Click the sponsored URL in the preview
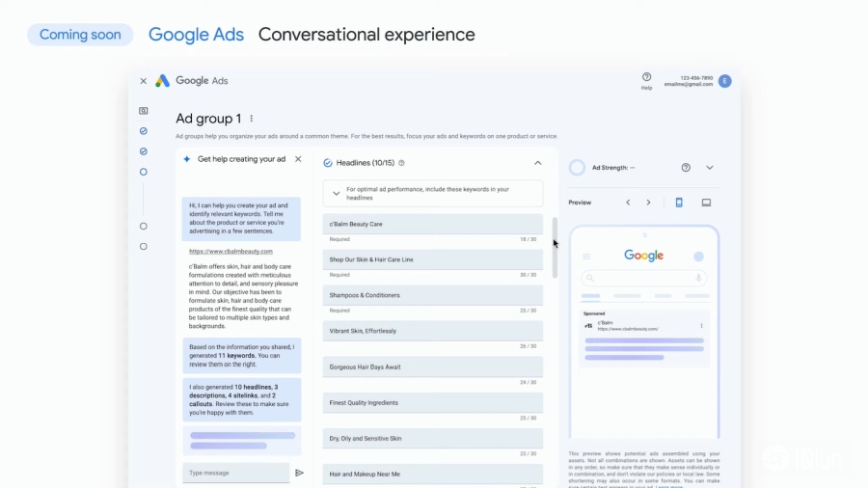 point(628,329)
